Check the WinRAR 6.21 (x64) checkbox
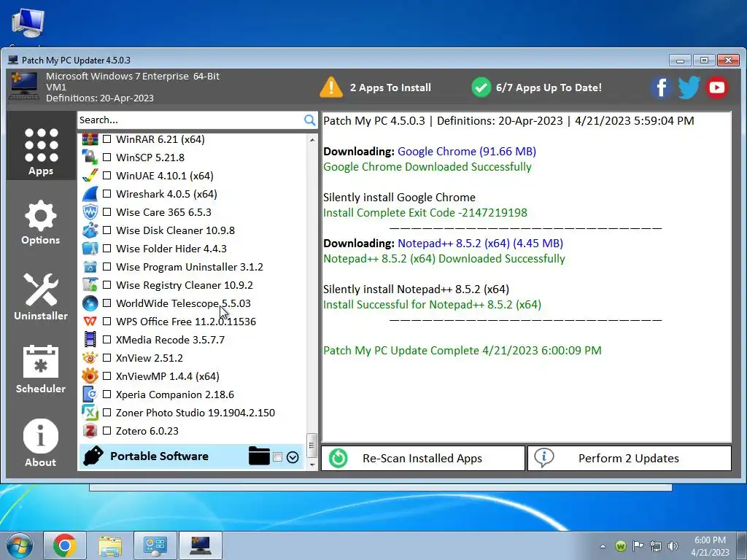The height and width of the screenshot is (560, 747). (107, 139)
